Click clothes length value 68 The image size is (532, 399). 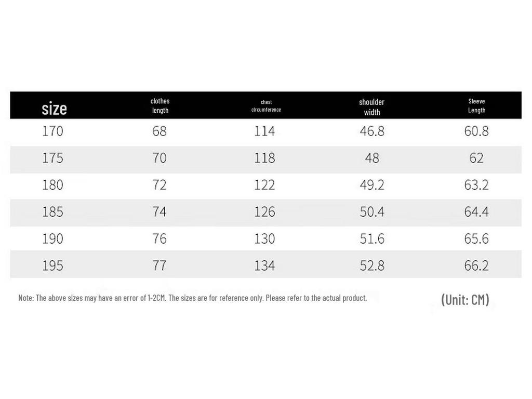click(159, 131)
